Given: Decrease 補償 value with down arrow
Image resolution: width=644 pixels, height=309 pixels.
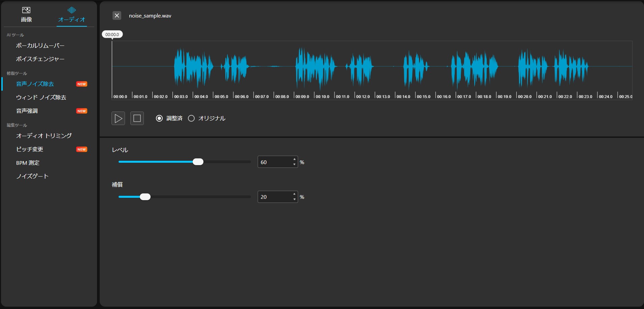Looking at the screenshot, I should [294, 199].
